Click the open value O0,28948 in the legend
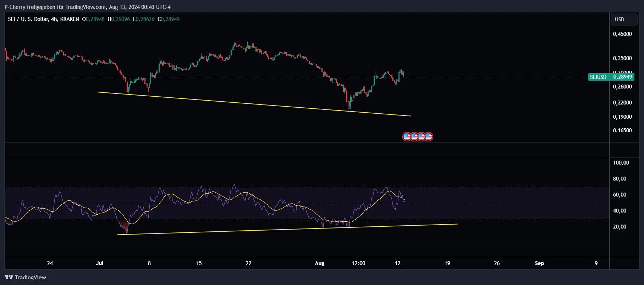 point(93,19)
